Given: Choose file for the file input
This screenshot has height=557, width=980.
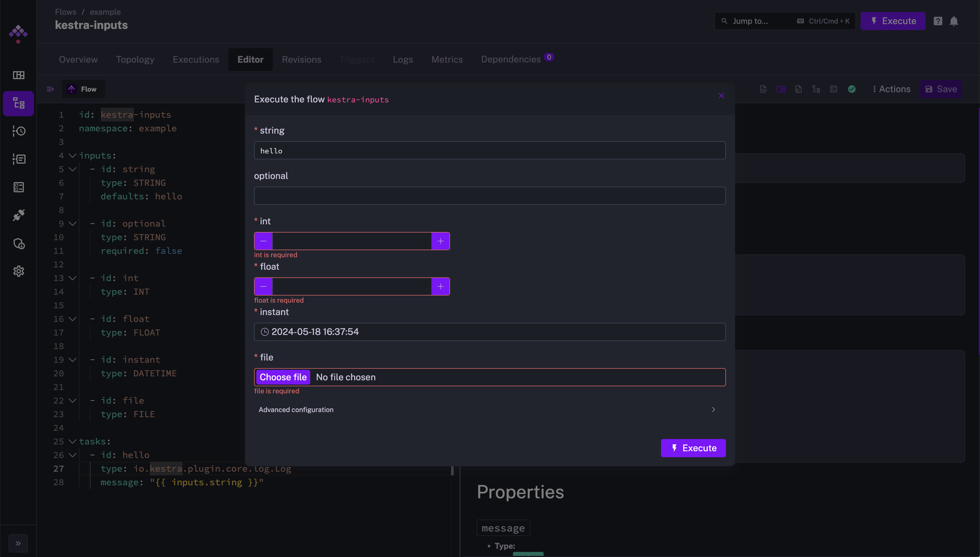Looking at the screenshot, I should [x=283, y=377].
